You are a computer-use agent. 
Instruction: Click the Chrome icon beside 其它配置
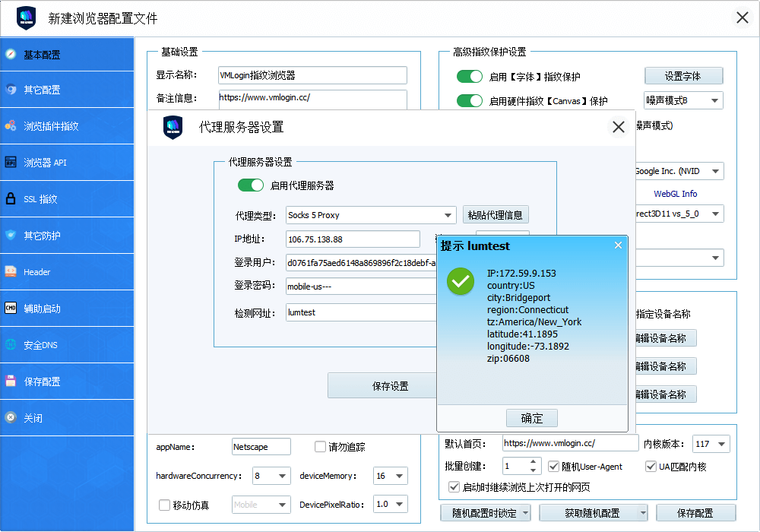click(x=11, y=90)
